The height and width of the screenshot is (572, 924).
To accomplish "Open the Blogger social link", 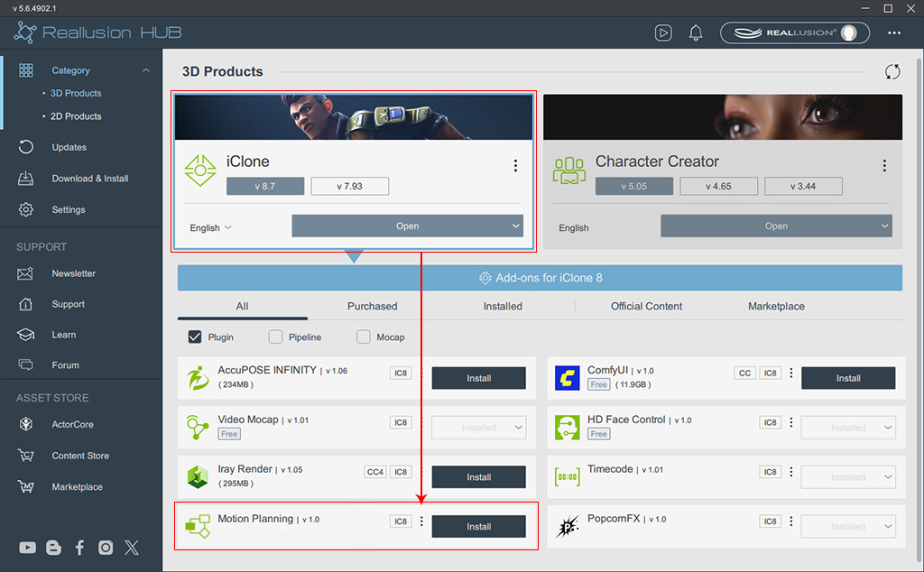I will point(53,548).
